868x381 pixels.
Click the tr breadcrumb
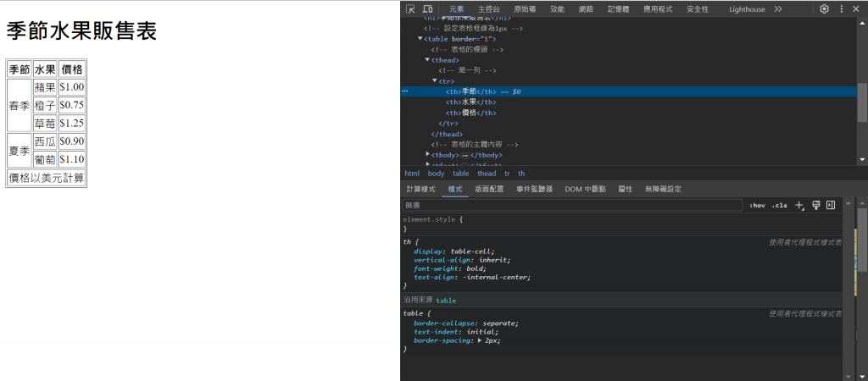[x=507, y=173]
